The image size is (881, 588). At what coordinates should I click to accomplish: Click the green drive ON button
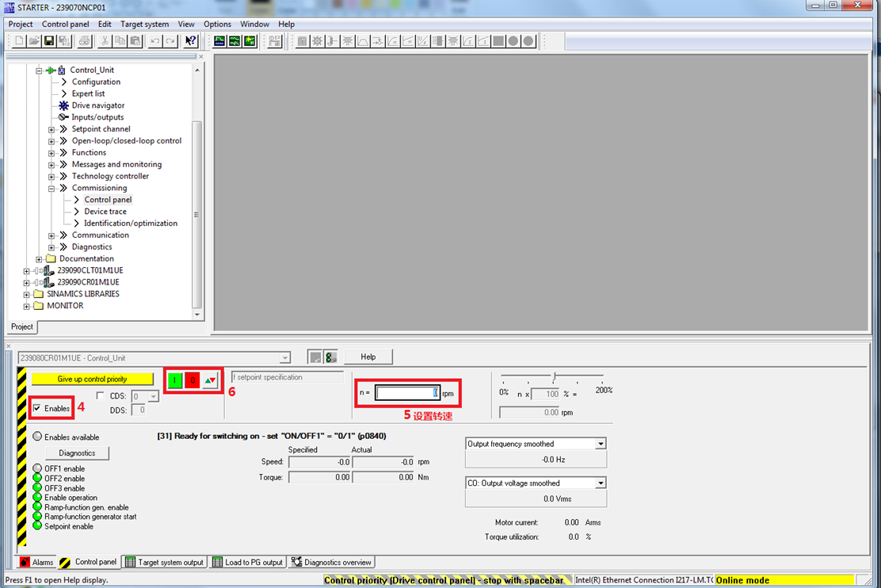(x=175, y=380)
